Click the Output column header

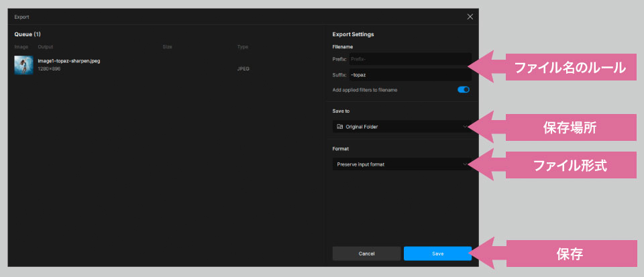coord(46,47)
